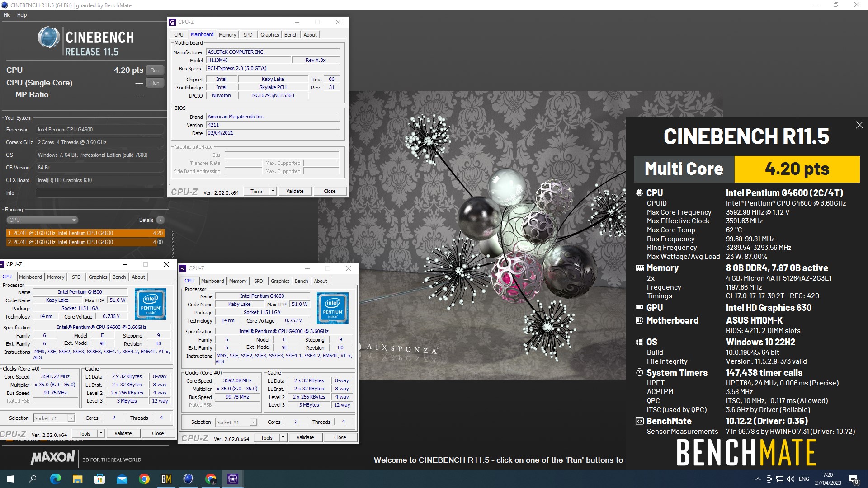Click CPU-Z title icon of Mainboard window
Image resolution: width=868 pixels, height=488 pixels.
click(172, 22)
